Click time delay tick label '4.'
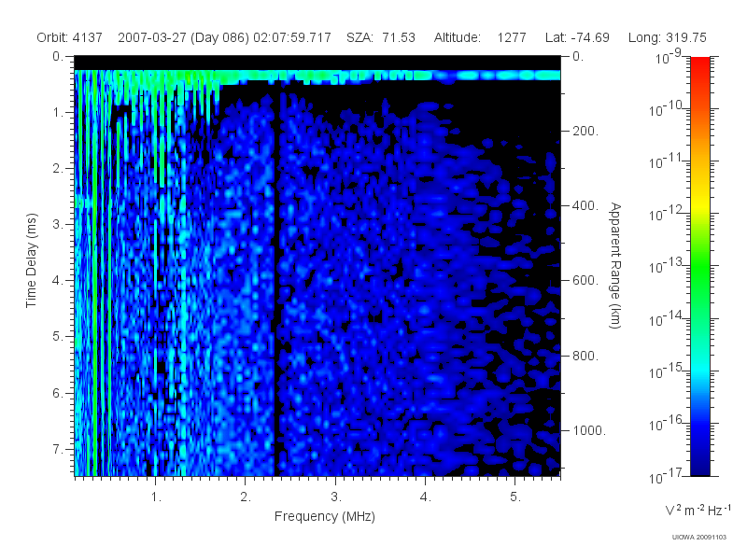This screenshot has width=747, height=560. [x=58, y=281]
